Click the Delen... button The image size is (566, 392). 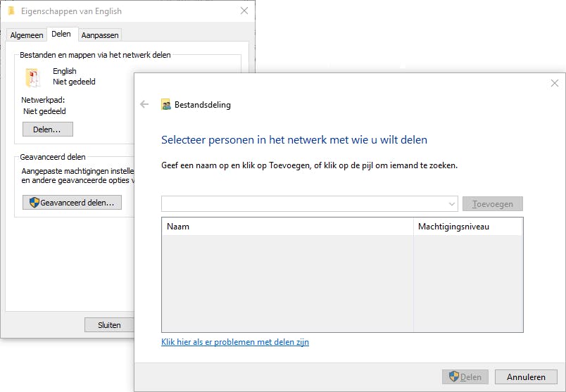47,129
